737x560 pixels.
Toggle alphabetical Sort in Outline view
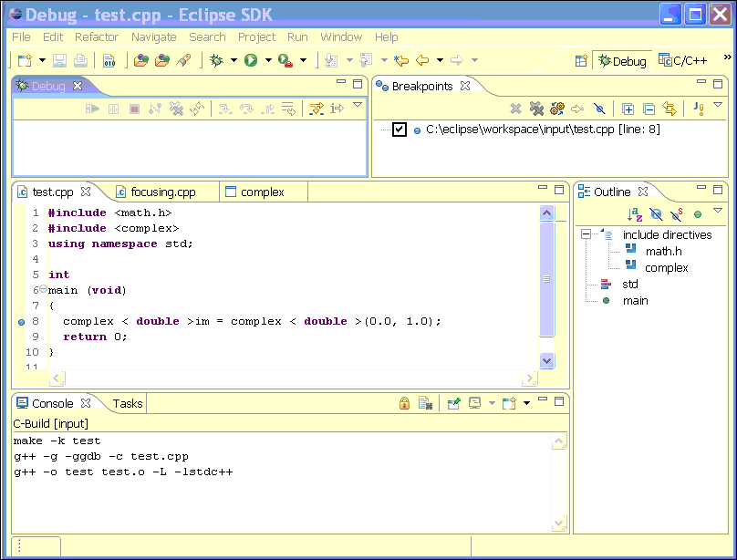(x=635, y=214)
